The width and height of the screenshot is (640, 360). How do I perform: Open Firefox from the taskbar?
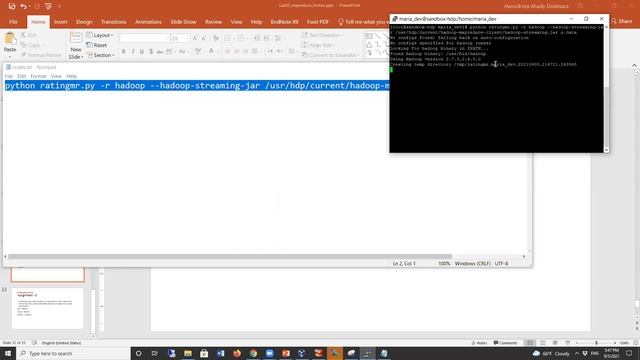(237, 353)
